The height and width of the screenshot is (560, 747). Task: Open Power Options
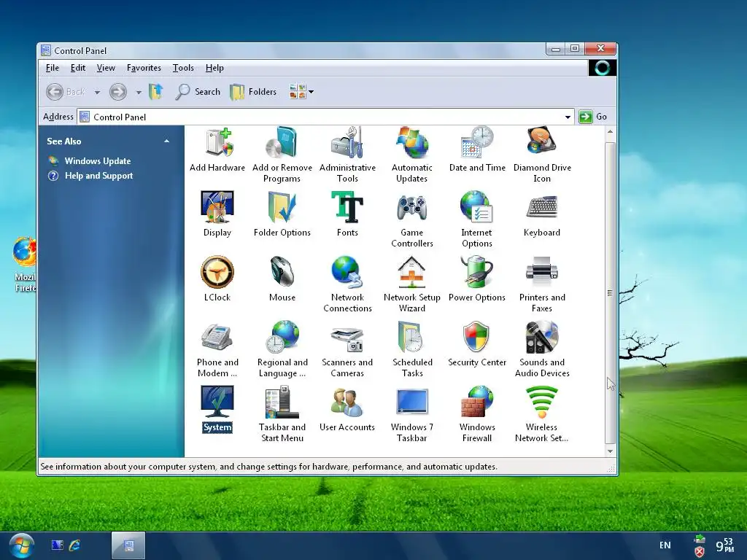tap(477, 278)
